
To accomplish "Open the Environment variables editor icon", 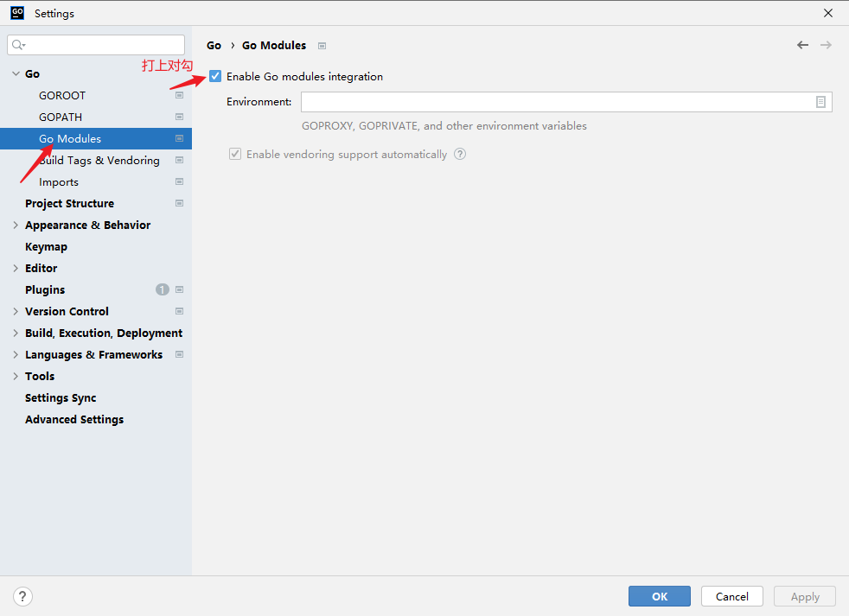I will tap(820, 102).
